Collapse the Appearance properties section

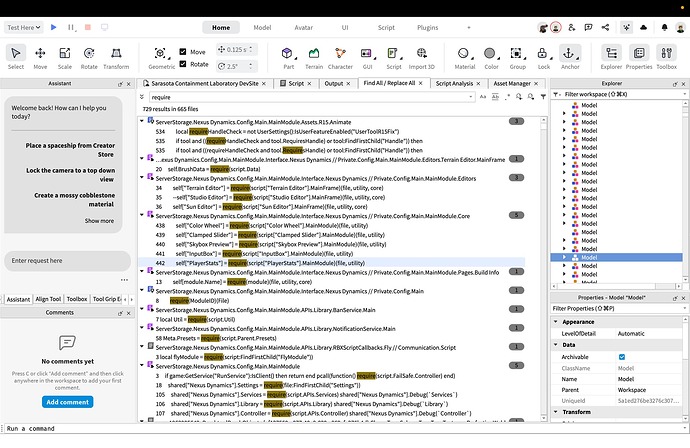(556, 322)
